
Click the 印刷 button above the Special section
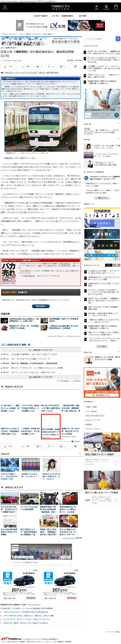click(9, 446)
